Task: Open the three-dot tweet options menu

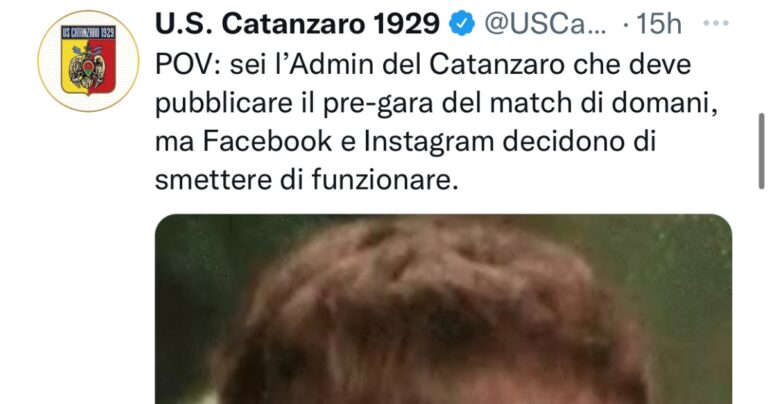Action: [x=716, y=23]
